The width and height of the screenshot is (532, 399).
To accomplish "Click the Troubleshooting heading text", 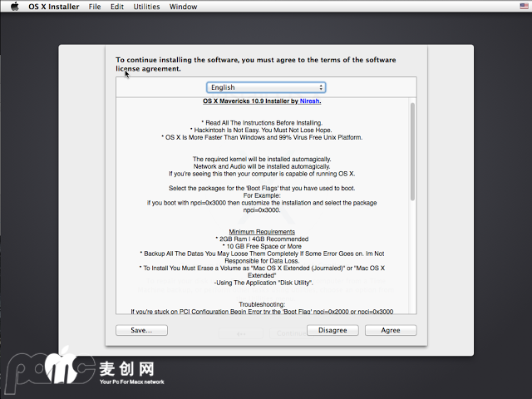I will point(262,303).
